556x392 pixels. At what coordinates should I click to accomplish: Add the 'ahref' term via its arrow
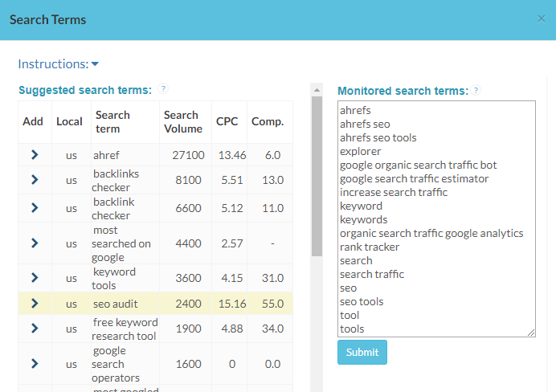[35, 155]
